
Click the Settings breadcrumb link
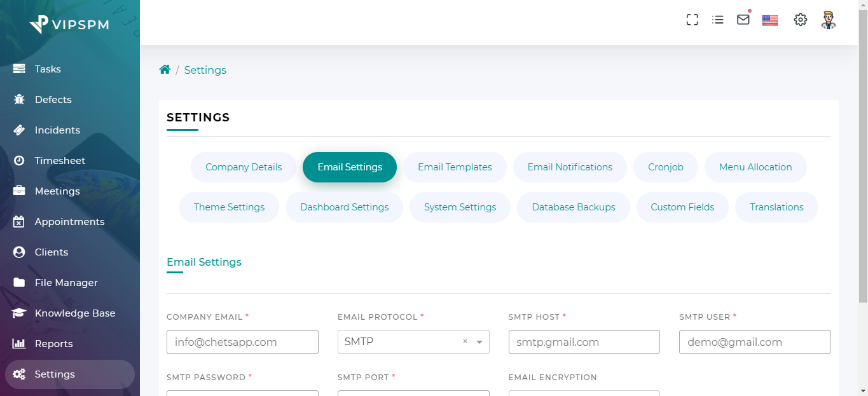pyautogui.click(x=205, y=70)
